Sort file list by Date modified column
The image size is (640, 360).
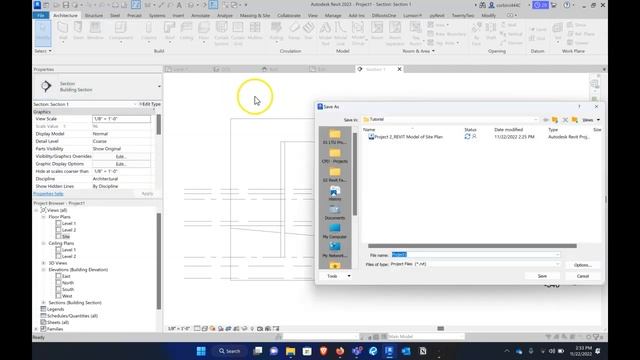508,130
